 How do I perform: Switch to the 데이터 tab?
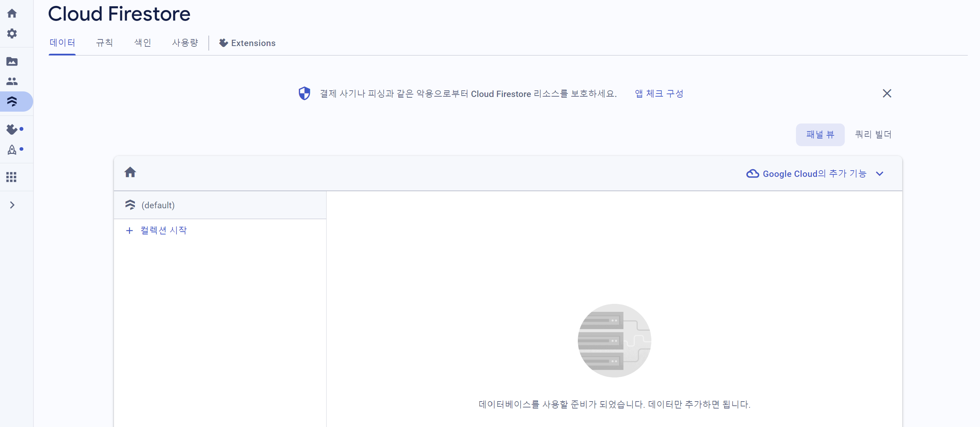tap(62, 43)
